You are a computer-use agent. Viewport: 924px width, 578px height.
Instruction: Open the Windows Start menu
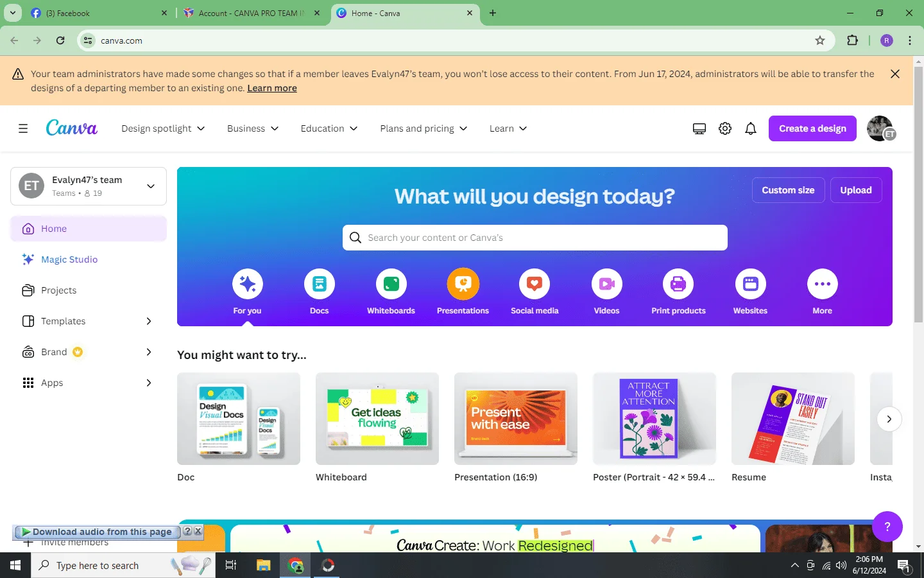pos(15,565)
